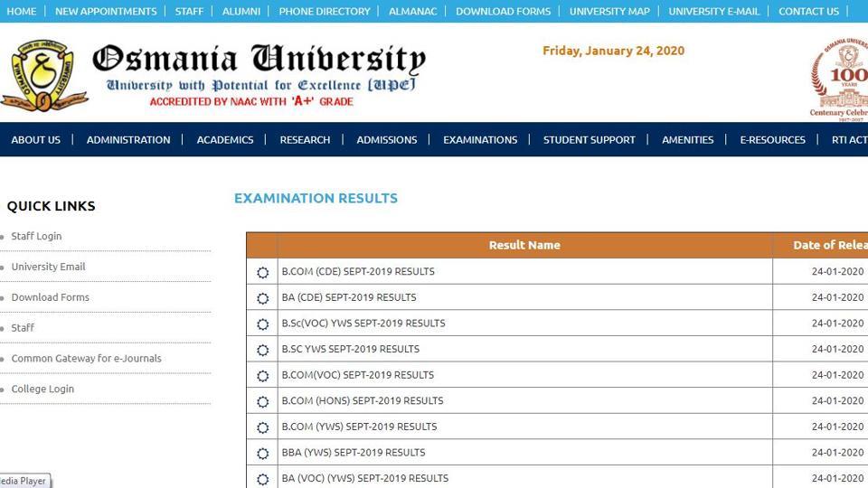Screen dimensions: 868x488
Task: Click the QUICK LINKS heading
Action: point(51,206)
